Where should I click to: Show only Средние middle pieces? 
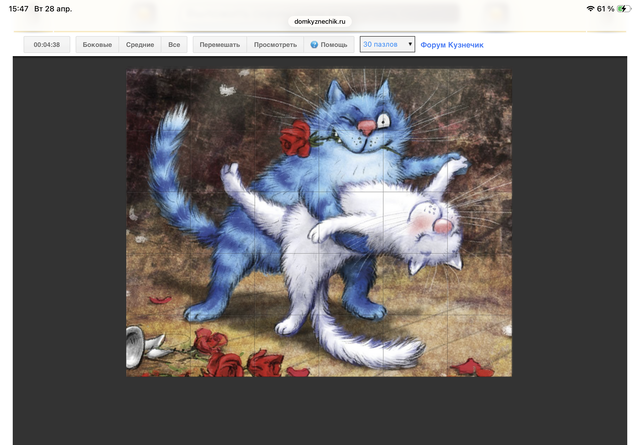(140, 45)
